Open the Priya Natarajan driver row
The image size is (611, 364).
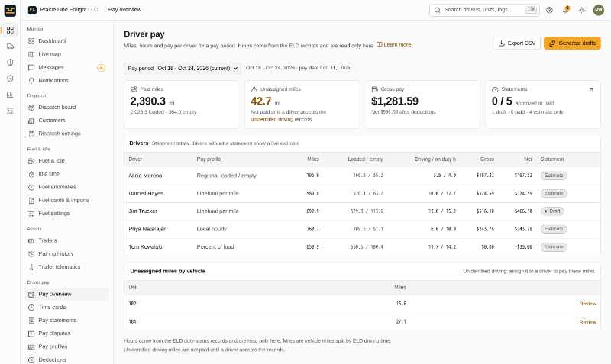(362, 229)
